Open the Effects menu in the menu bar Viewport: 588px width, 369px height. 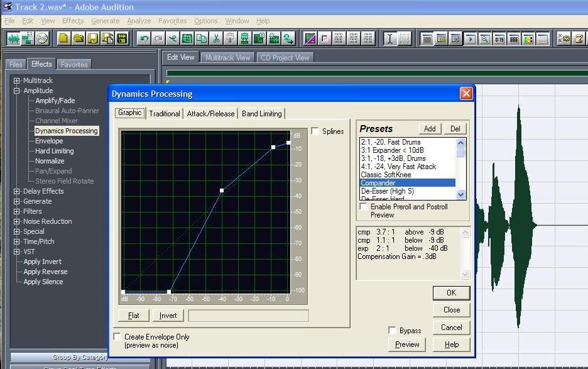tap(73, 21)
